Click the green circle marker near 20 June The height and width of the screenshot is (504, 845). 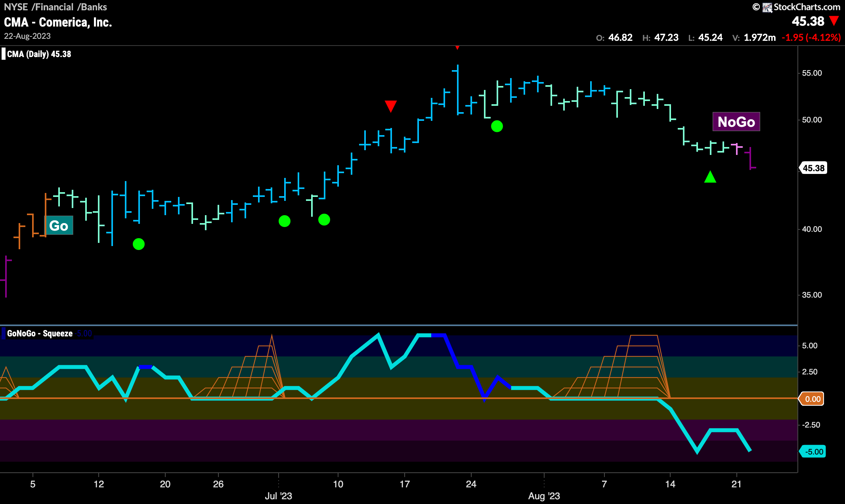coord(139,244)
